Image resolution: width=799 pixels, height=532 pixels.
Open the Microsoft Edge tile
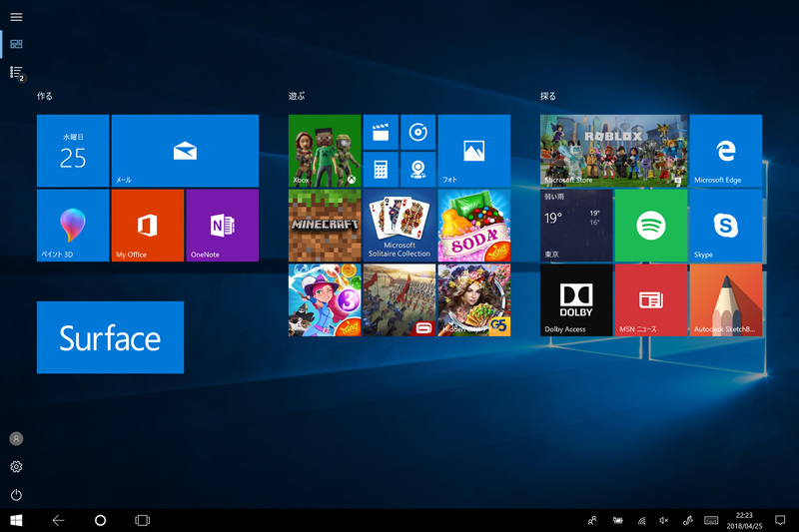pos(725,151)
